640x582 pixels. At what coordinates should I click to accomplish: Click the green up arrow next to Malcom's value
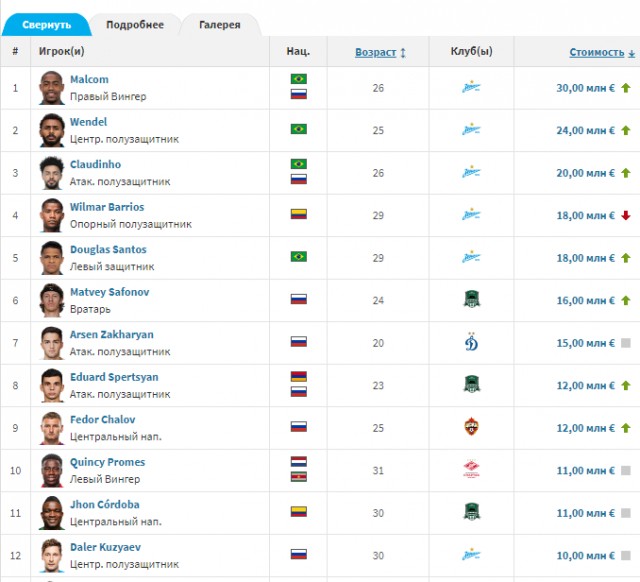(626, 88)
